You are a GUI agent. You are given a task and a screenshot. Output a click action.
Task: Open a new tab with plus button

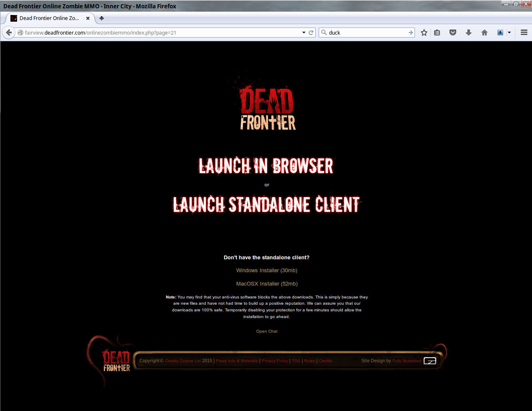click(x=102, y=18)
